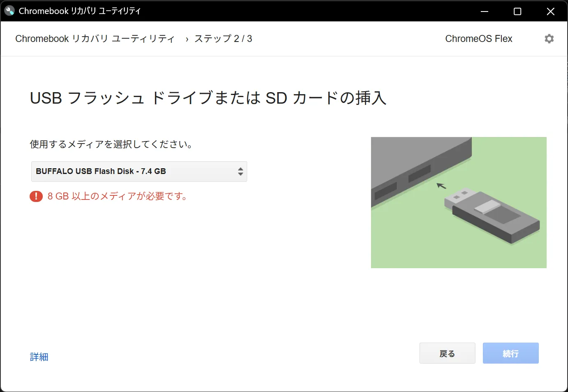Screen dimensions: 568x392
Task: Click the USB フラッシュ ドライブ heading
Action: (x=207, y=98)
